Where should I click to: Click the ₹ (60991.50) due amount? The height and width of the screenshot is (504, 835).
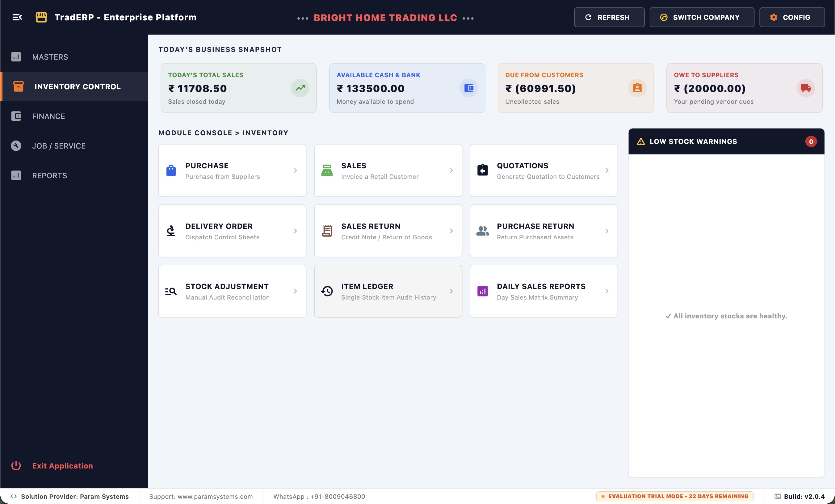tap(540, 88)
